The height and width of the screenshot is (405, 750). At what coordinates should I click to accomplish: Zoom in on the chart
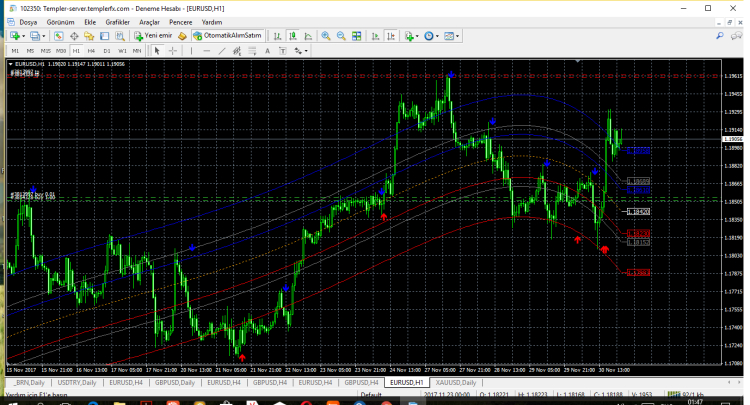(x=326, y=36)
